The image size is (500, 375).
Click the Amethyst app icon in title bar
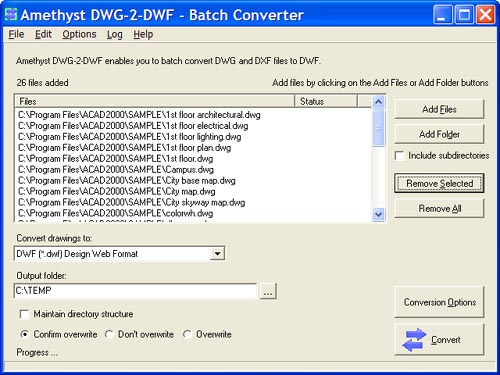point(11,15)
